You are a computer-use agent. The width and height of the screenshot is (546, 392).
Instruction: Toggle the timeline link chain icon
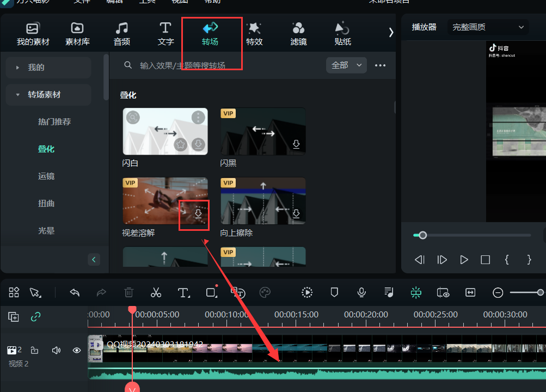(36, 317)
